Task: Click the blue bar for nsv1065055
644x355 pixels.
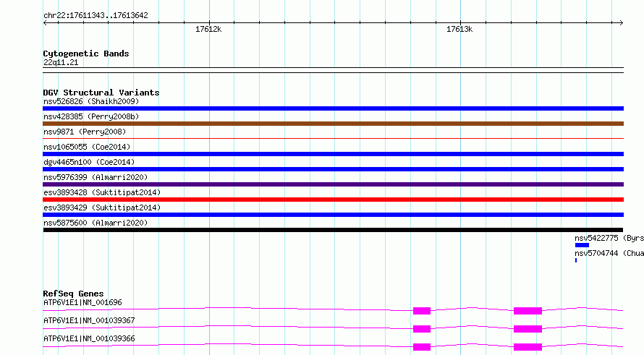Action: (333, 154)
